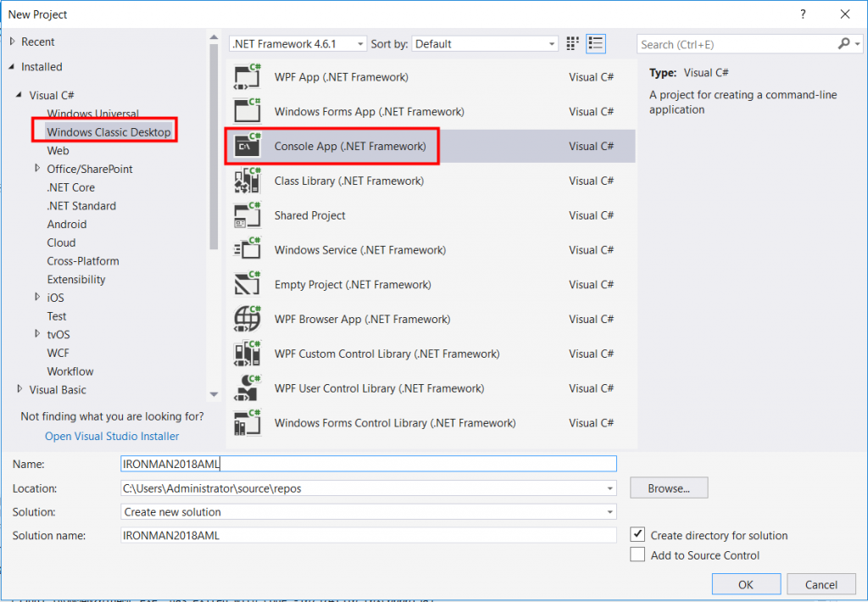The height and width of the screenshot is (602, 868).
Task: Enable Add to Source Control checkbox
Action: pyautogui.click(x=637, y=555)
